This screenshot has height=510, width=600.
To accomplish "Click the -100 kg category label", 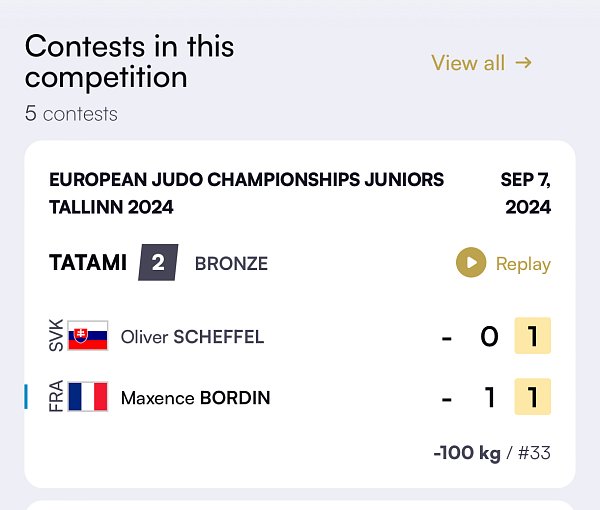I will point(467,453).
